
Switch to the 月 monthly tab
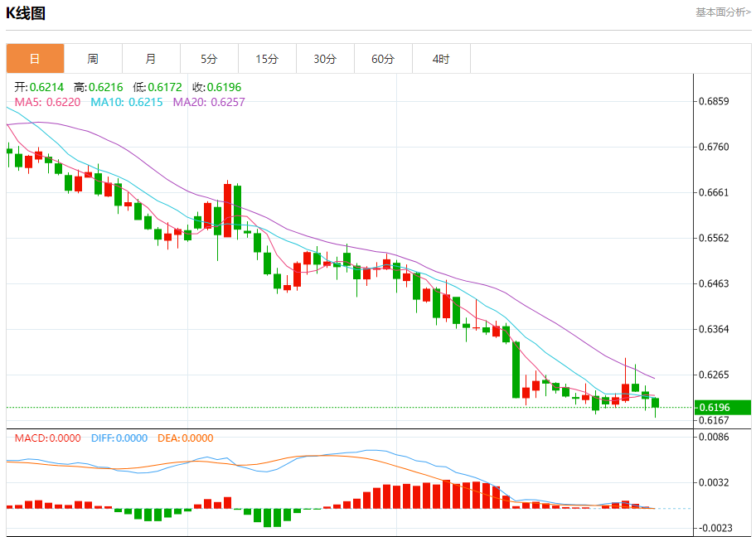151,59
